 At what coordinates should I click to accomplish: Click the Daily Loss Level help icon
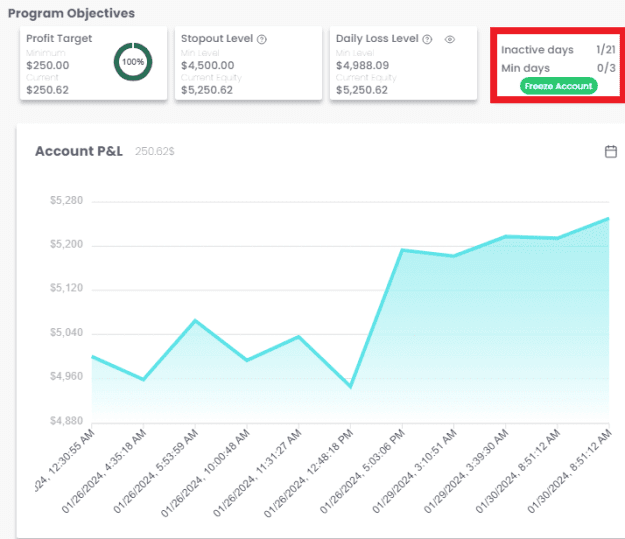pyautogui.click(x=427, y=39)
